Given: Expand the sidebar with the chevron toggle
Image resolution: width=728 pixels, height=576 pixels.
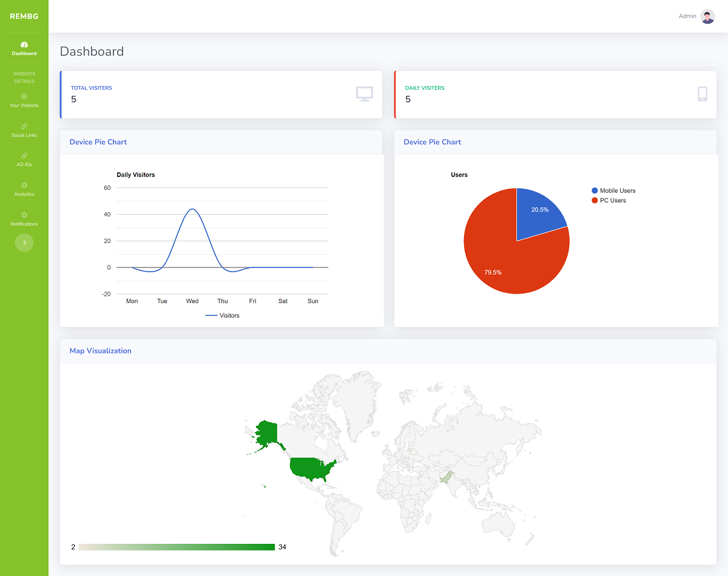Looking at the screenshot, I should 24,243.
